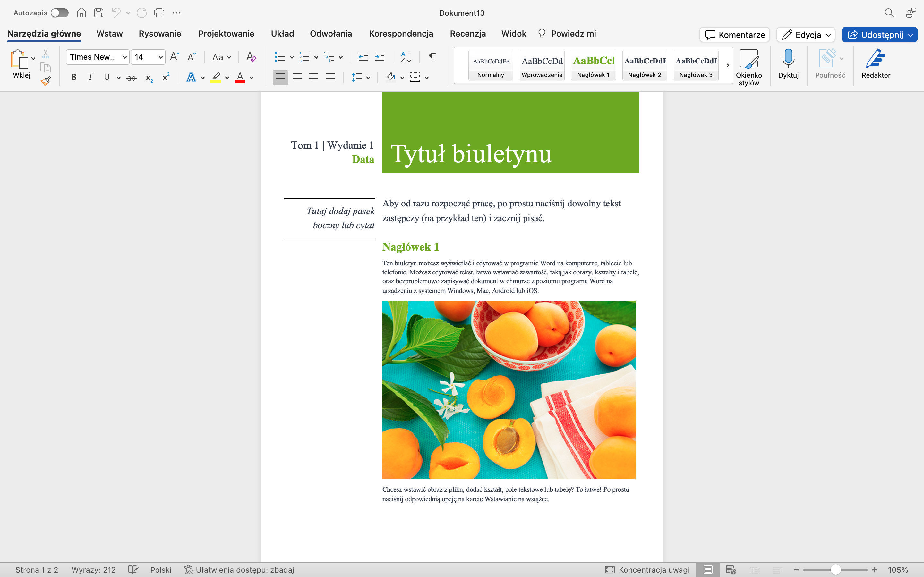Switch to the Wstaw tab
Image resolution: width=924 pixels, height=577 pixels.
point(109,34)
